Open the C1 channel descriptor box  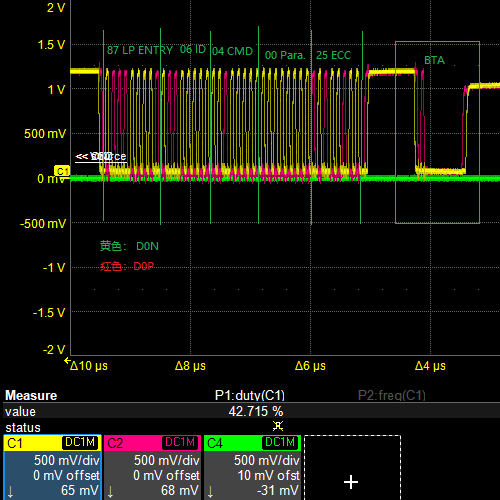(x=52, y=467)
